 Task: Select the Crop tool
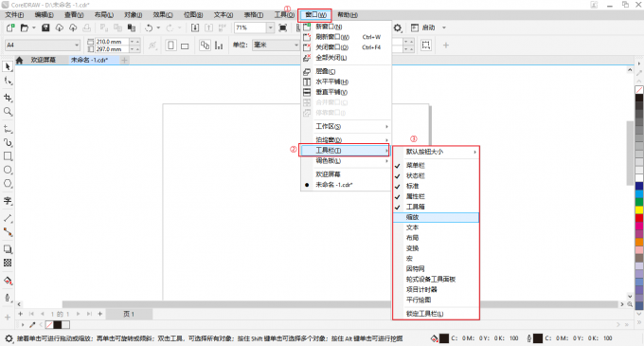(8, 98)
